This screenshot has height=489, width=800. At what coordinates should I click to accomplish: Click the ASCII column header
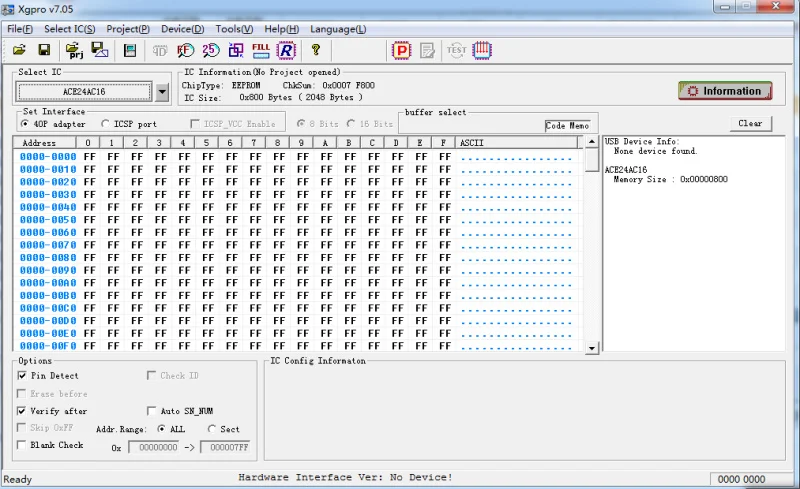point(517,143)
